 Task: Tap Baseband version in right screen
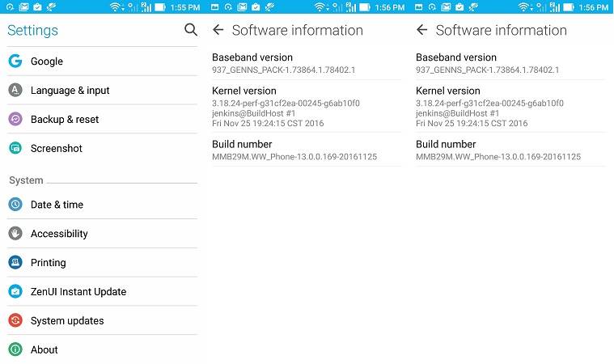tap(510, 63)
